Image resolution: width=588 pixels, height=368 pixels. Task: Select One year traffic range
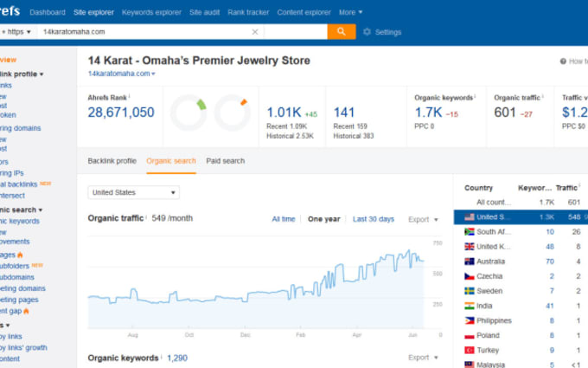(324, 219)
